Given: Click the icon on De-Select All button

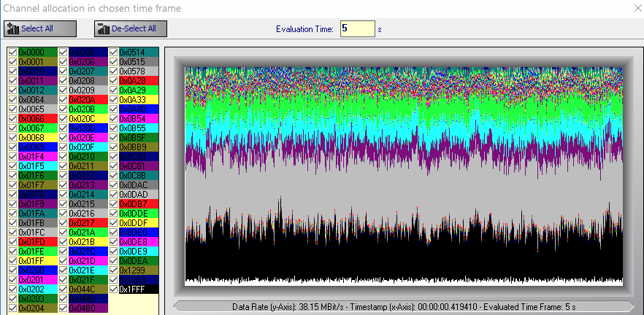Looking at the screenshot, I should (x=103, y=28).
